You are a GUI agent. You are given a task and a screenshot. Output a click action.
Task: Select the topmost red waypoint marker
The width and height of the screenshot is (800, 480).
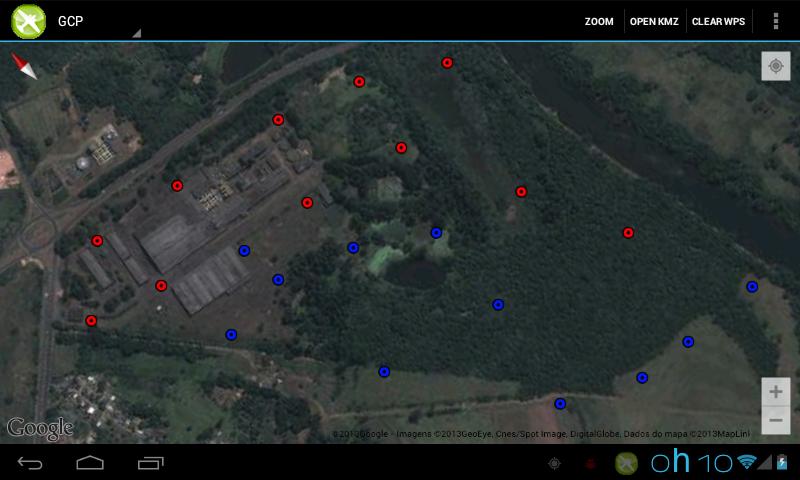[x=447, y=63]
